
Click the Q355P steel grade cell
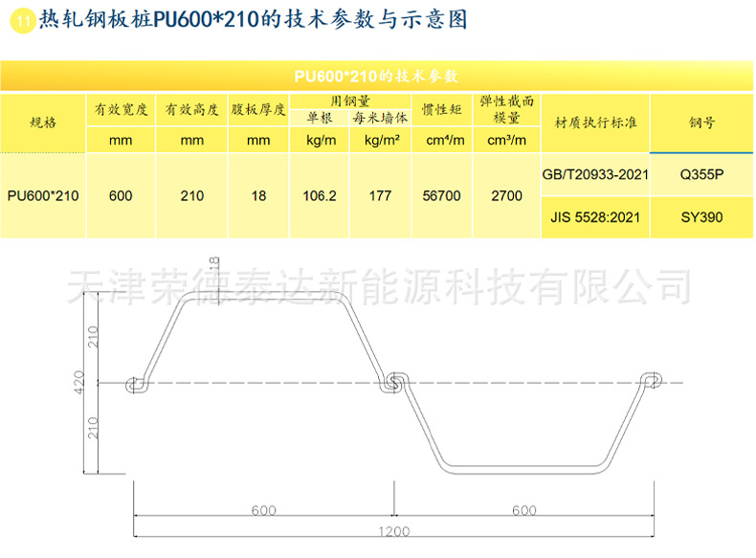click(x=701, y=174)
